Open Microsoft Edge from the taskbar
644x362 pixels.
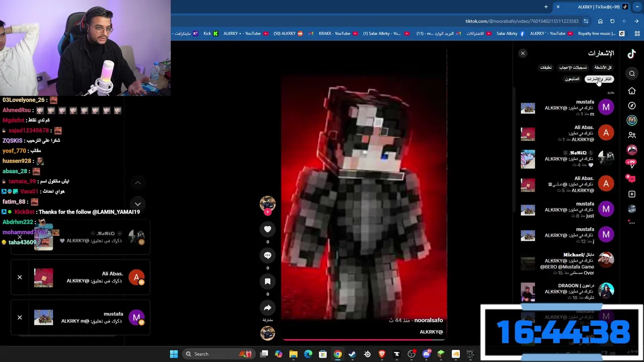coord(308,354)
